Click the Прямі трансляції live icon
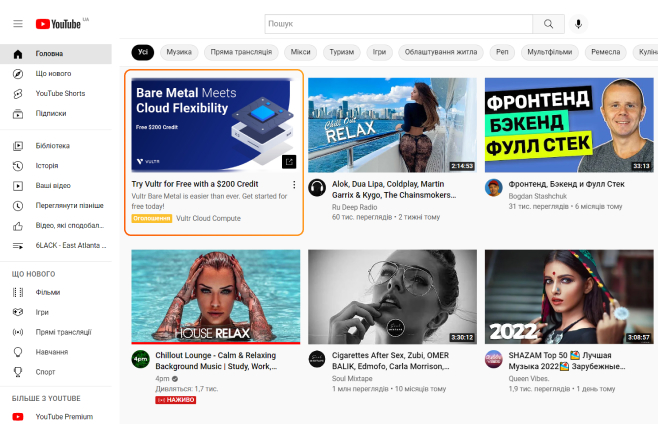Image resolution: width=658 pixels, height=435 pixels. (18, 332)
